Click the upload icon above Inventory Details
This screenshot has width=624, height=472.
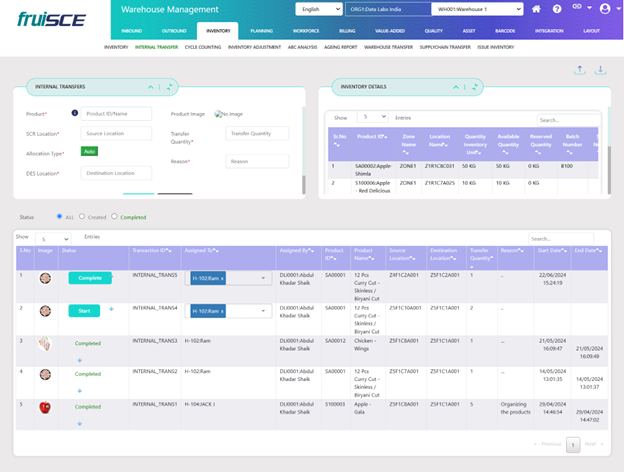coord(581,70)
